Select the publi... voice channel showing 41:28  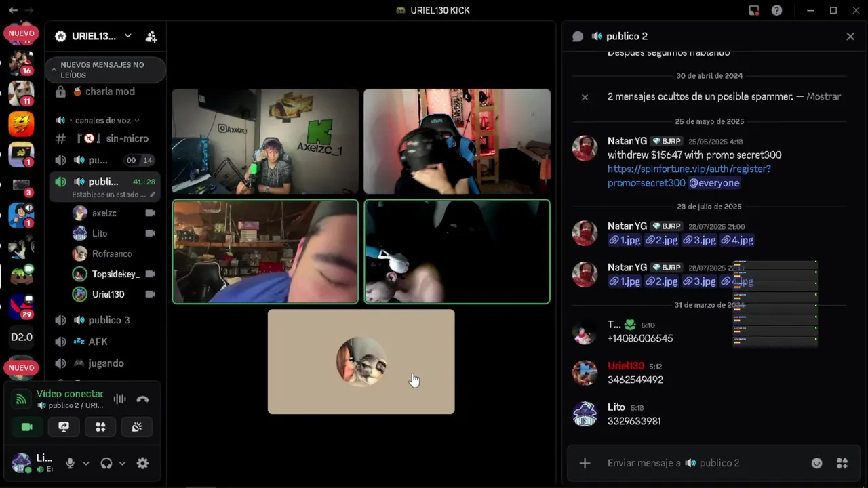click(x=105, y=182)
